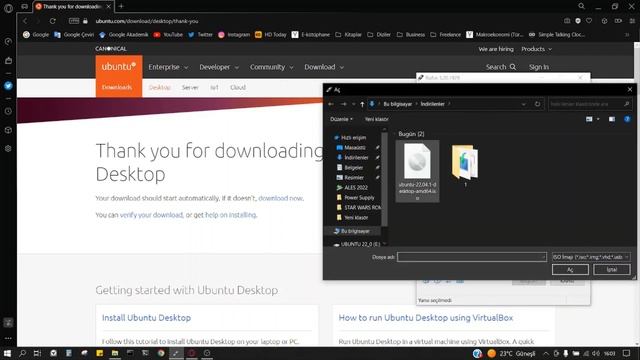This screenshot has width=640, height=360.
Task: Open Windows taskbar search
Action: tap(22, 353)
